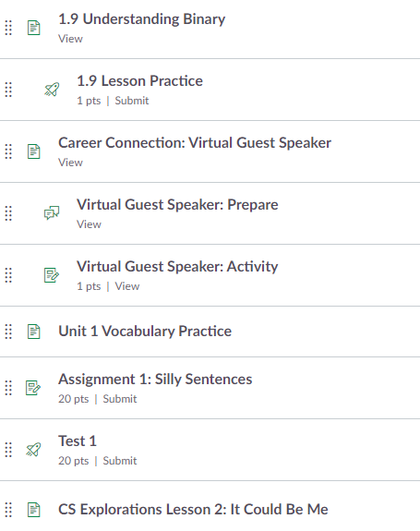Click the page icon beside CS Explorations Lesson 2
Image resolution: width=420 pixels, height=531 pixels.
coord(33,510)
